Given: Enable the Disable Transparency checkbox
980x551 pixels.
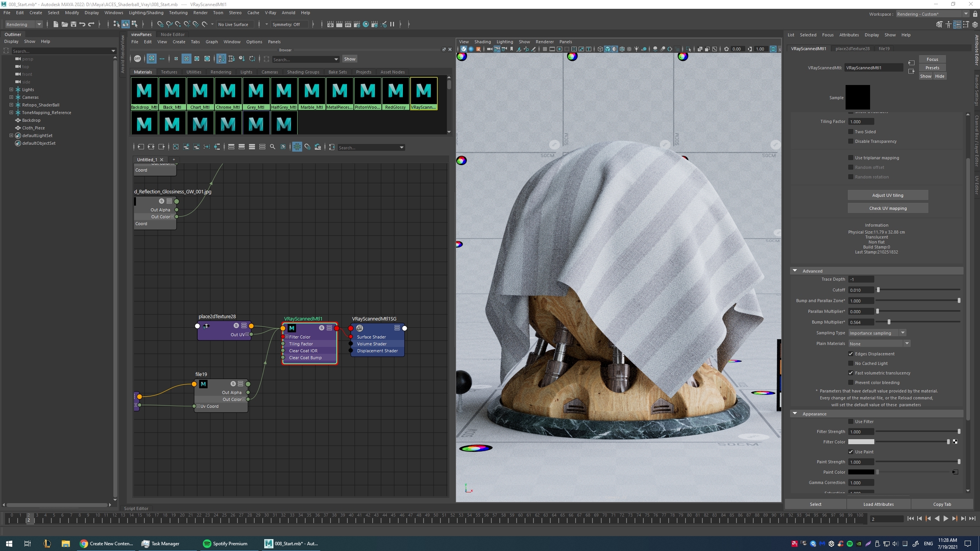Looking at the screenshot, I should (851, 141).
